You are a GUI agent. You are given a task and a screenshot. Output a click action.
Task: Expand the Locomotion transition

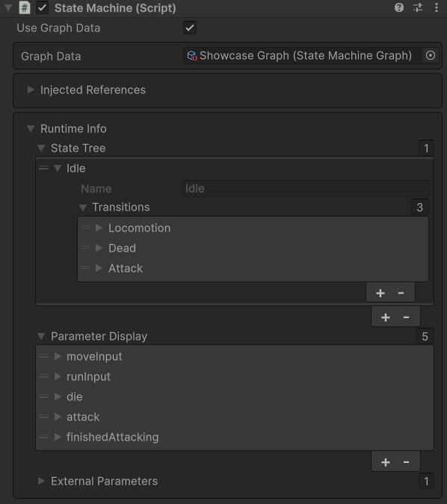point(99,228)
